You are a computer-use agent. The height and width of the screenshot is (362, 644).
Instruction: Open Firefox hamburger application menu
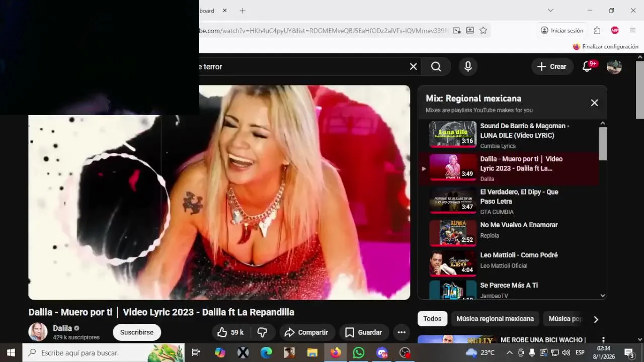pos(633,30)
